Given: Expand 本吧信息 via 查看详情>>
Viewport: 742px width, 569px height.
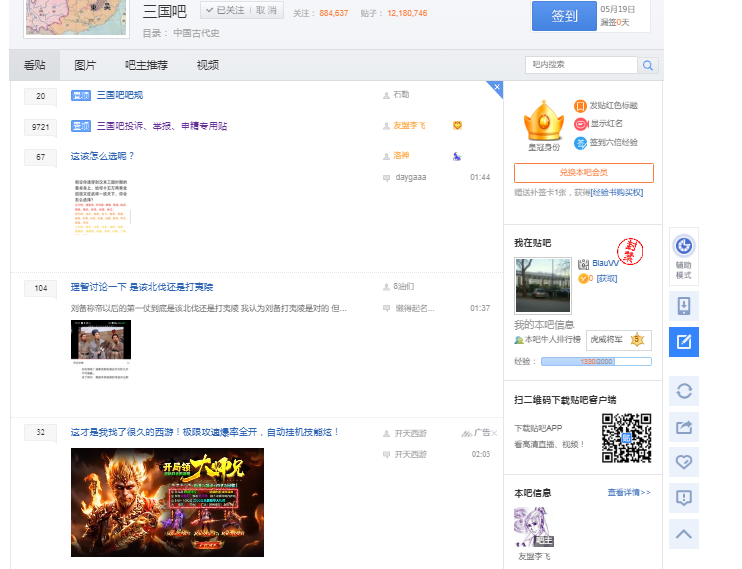Looking at the screenshot, I should pyautogui.click(x=628, y=493).
